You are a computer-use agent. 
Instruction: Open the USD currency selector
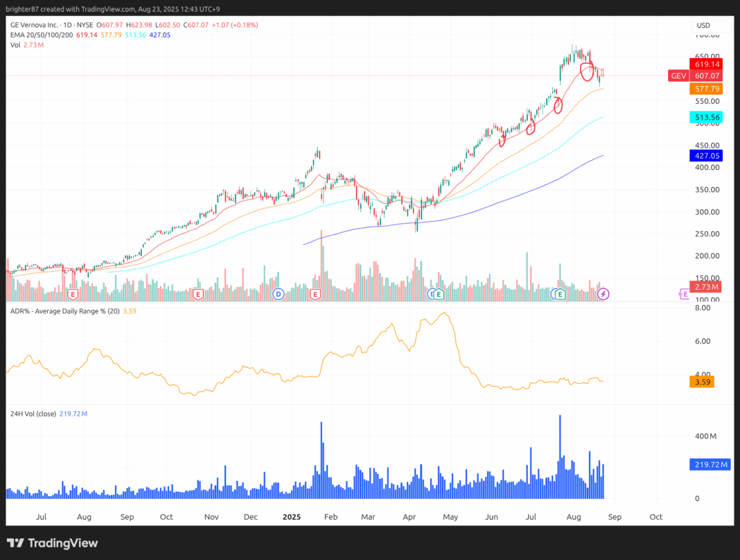tap(703, 26)
